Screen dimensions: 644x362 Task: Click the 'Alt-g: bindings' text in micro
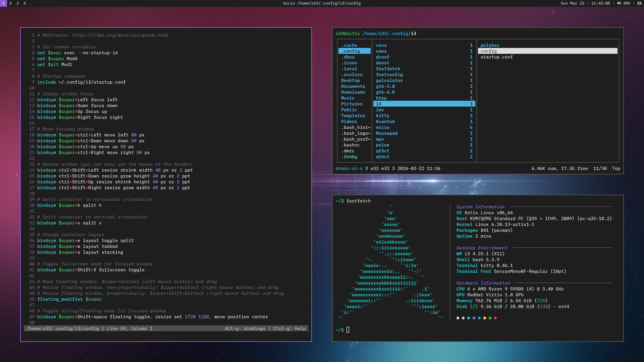tap(245, 328)
